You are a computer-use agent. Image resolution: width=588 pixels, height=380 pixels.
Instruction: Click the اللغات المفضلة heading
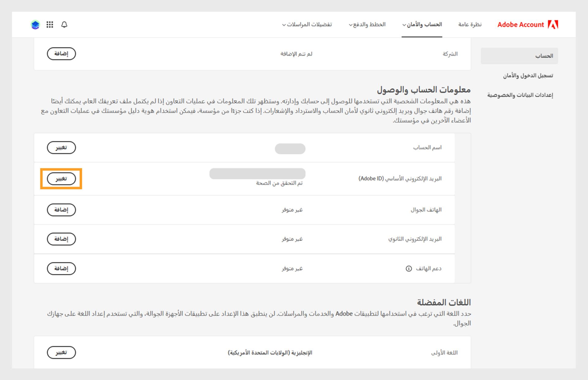point(444,302)
